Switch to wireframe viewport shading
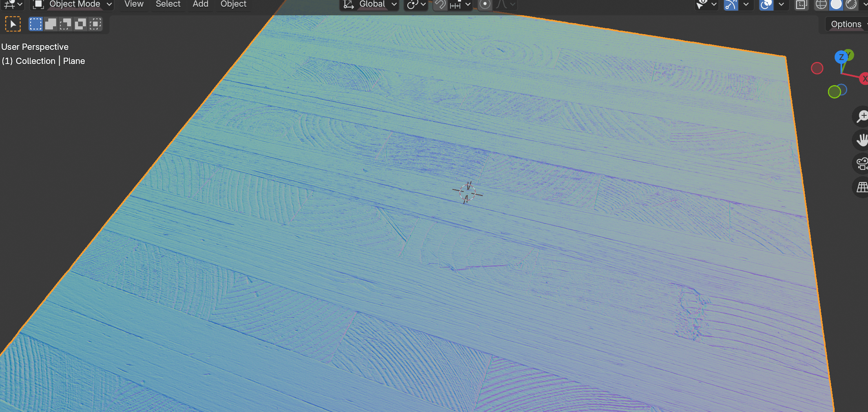Viewport: 868px width, 412px height. [x=821, y=4]
